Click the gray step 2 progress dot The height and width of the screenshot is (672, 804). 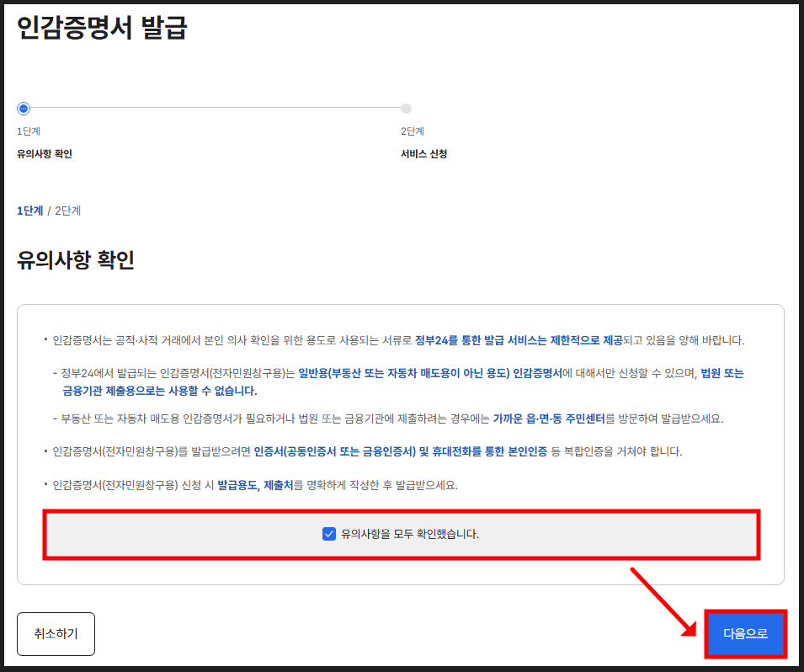(406, 109)
